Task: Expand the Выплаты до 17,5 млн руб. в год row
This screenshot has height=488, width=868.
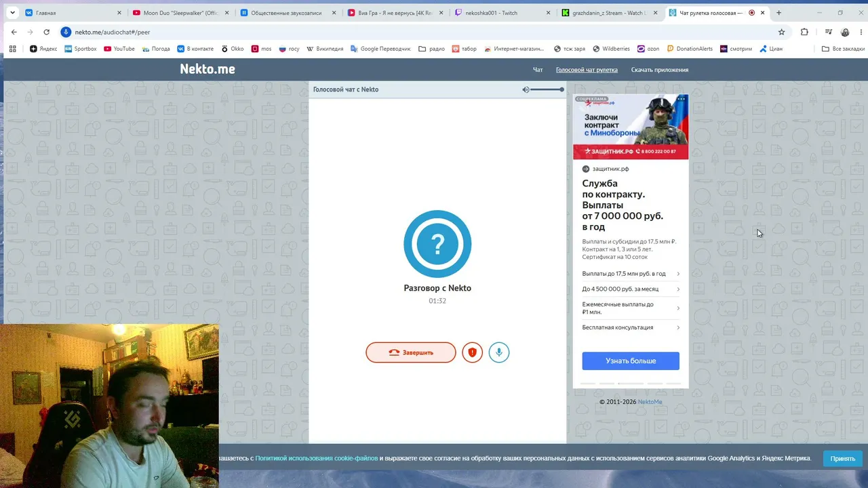Action: coord(631,274)
